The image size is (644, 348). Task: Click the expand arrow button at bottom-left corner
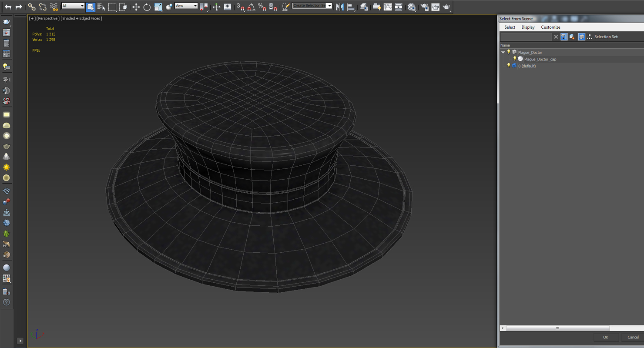pyautogui.click(x=20, y=341)
